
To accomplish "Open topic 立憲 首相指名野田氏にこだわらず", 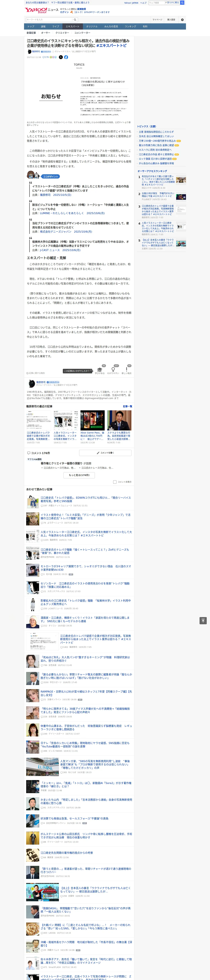I will pyautogui.click(x=156, y=132).
